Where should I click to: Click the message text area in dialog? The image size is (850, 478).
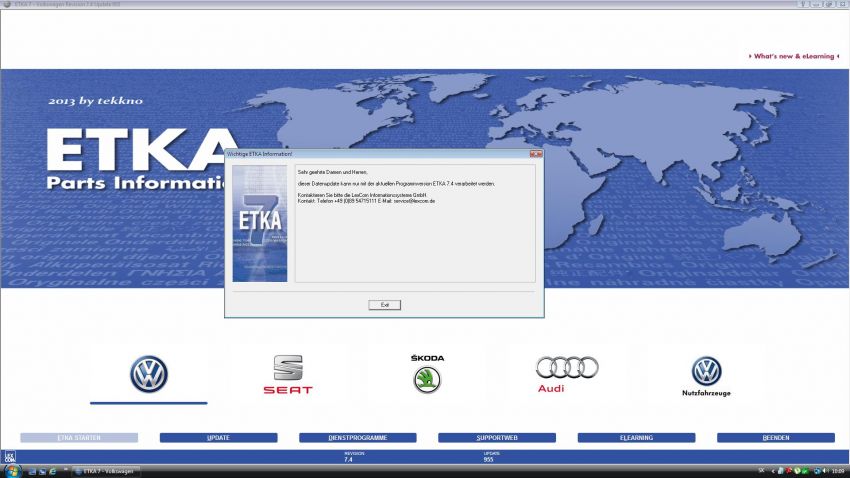point(415,223)
